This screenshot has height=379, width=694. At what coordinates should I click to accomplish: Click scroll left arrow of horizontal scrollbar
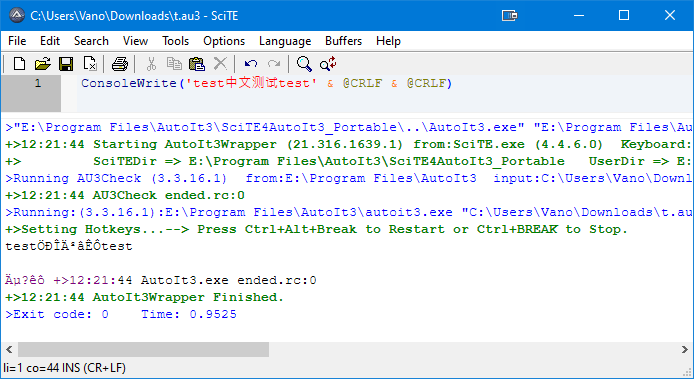point(9,349)
